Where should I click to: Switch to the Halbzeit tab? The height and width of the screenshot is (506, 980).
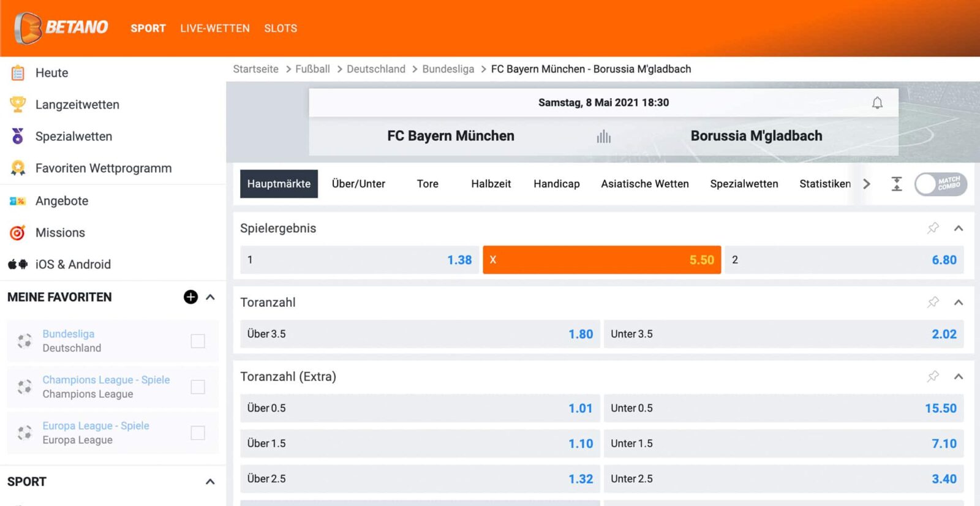[x=491, y=184]
